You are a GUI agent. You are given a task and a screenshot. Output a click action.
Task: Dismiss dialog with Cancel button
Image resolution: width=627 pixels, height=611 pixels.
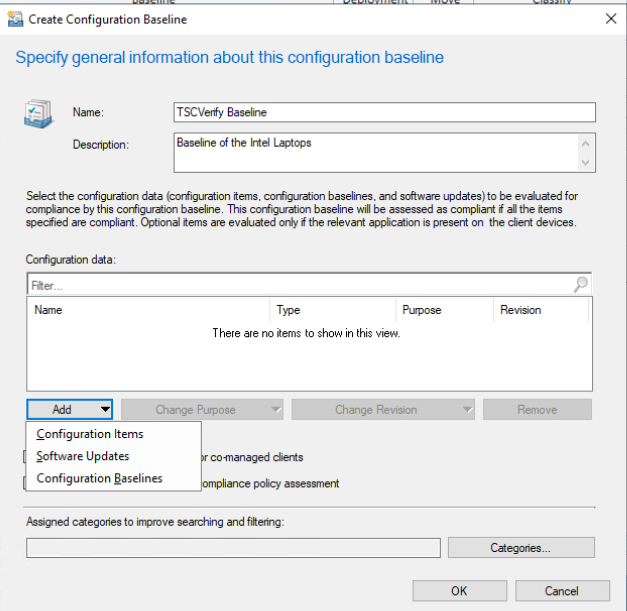(562, 591)
